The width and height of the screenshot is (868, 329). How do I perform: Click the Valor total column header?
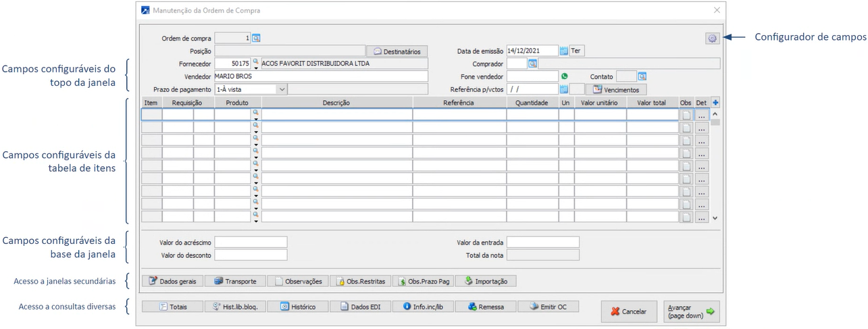[x=653, y=103]
